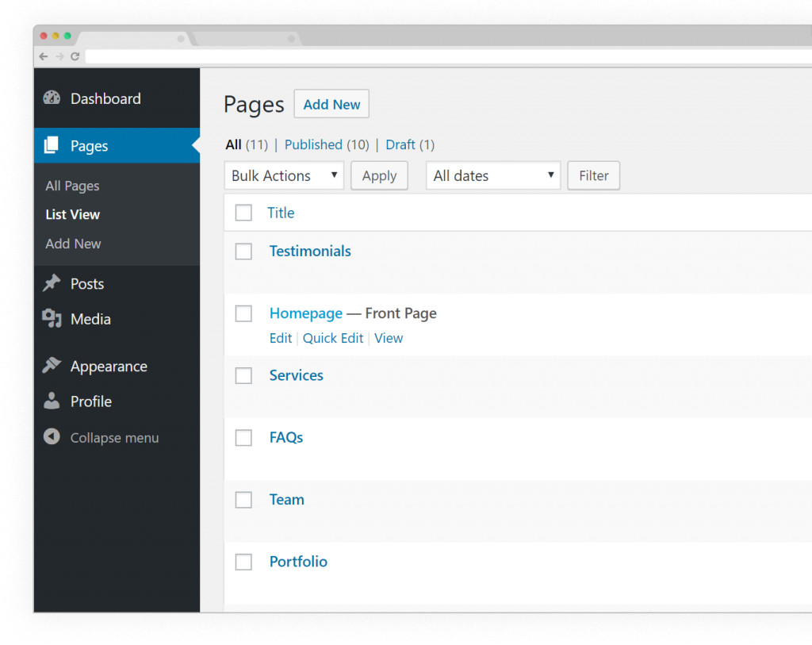This screenshot has width=812, height=645.
Task: Open Posts in the sidebar menu
Action: (x=87, y=284)
